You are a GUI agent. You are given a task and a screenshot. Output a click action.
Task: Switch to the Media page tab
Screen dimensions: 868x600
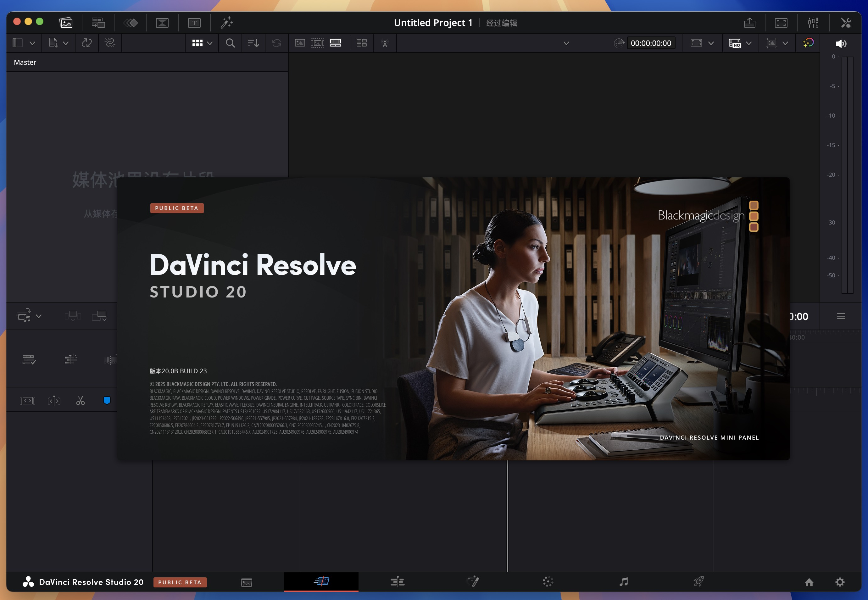click(x=246, y=582)
